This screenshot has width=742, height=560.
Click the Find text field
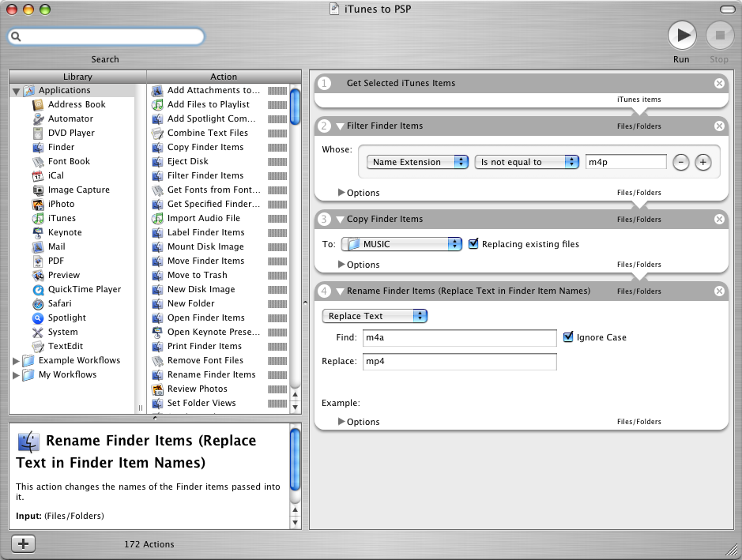(x=459, y=338)
